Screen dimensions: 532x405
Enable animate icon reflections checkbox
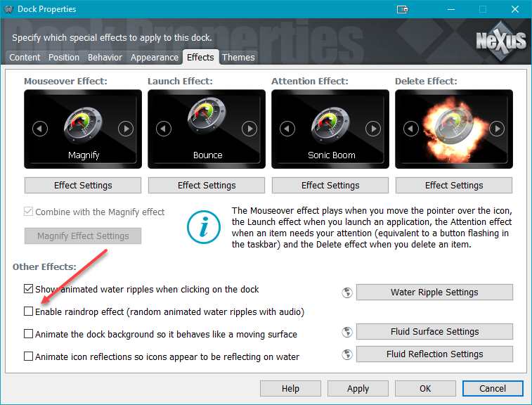click(29, 356)
